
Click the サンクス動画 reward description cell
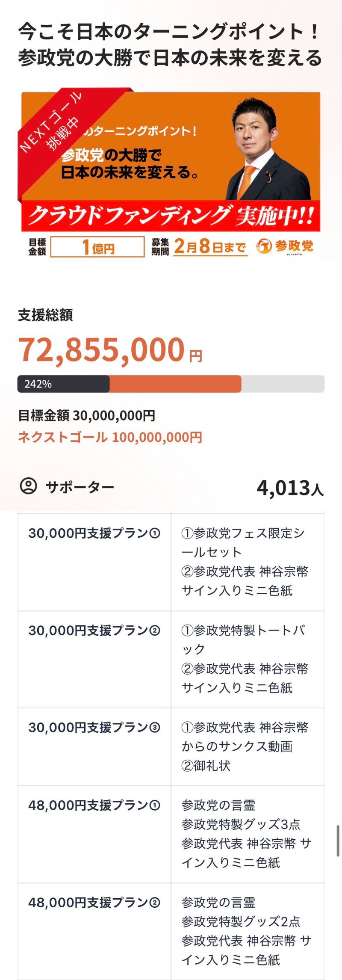click(x=247, y=746)
